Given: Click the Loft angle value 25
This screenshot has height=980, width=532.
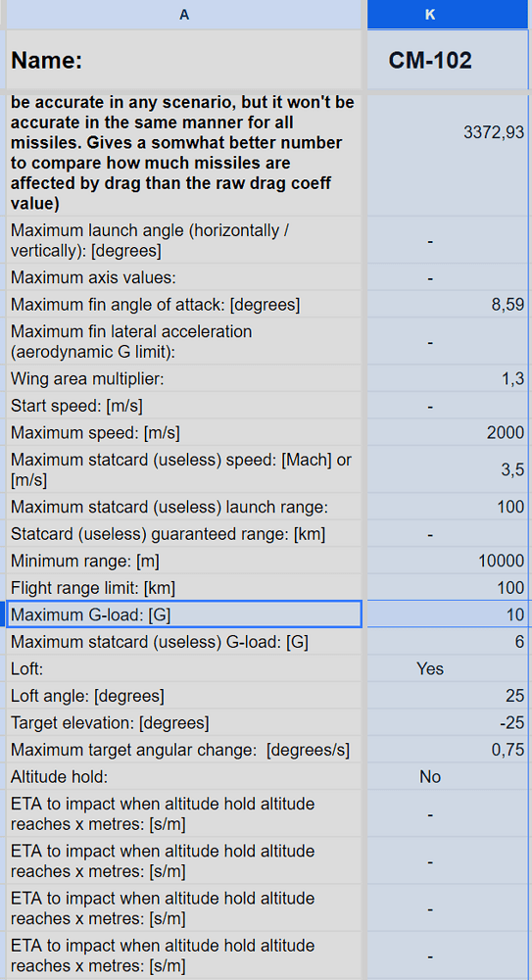Looking at the screenshot, I should [448, 696].
